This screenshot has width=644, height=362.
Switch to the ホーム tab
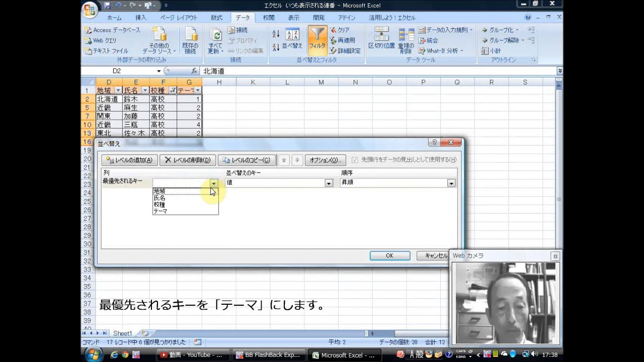114,18
